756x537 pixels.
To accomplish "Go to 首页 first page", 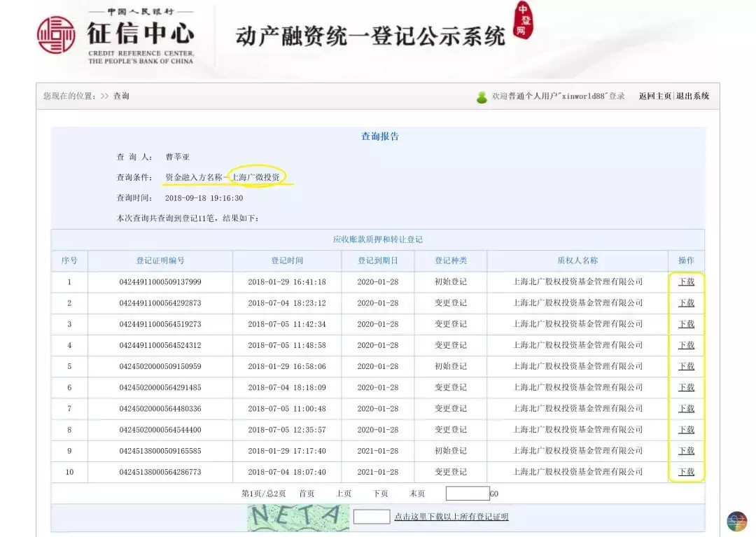I will coord(307,494).
